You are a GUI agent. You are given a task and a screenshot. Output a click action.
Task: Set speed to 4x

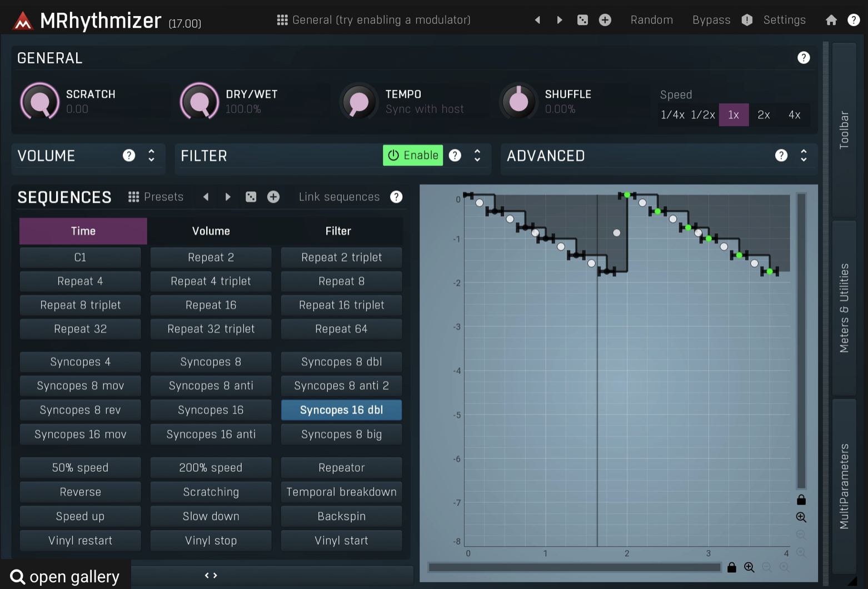[795, 115]
